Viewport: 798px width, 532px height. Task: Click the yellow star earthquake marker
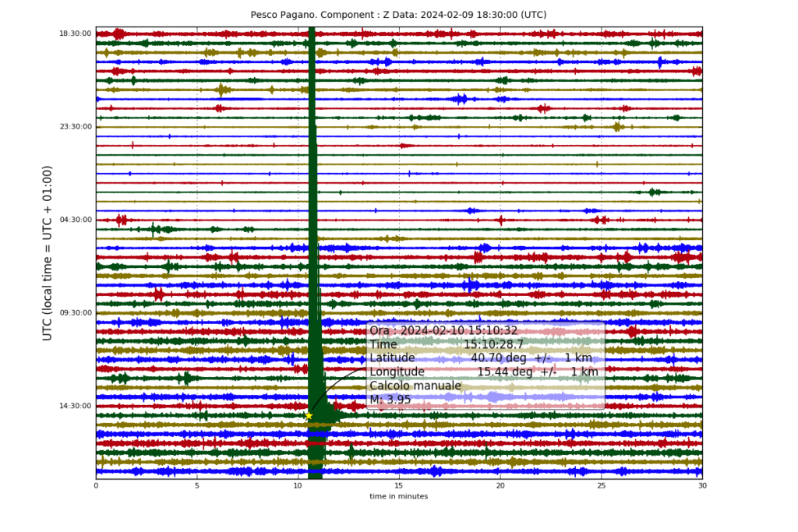309,415
